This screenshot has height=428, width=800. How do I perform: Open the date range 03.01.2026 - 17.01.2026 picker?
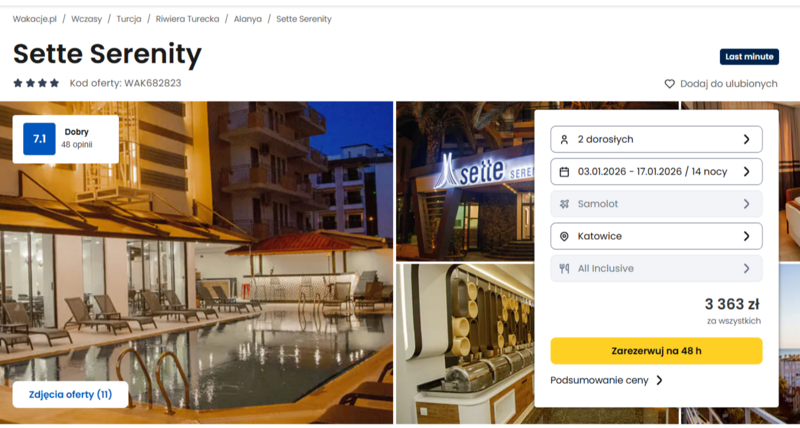[x=656, y=171]
